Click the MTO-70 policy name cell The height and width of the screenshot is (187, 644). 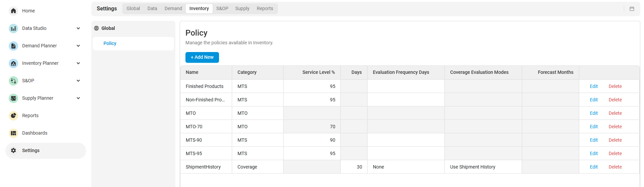tap(194, 127)
